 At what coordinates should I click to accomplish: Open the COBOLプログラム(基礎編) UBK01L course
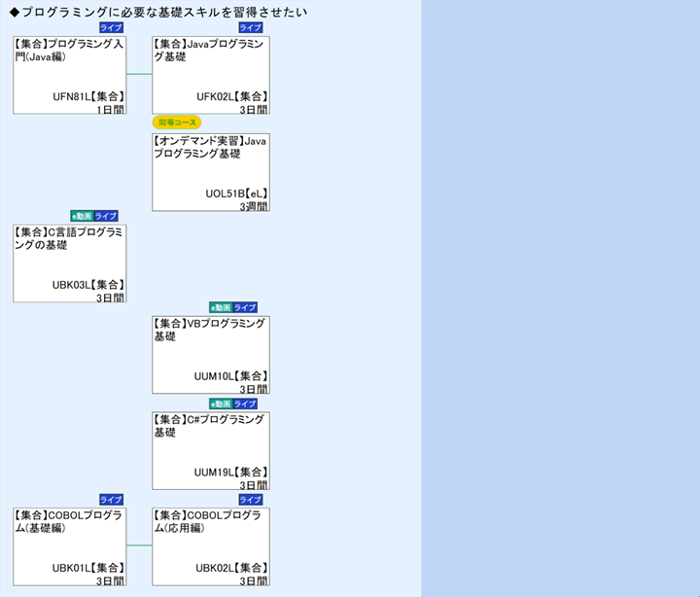[69, 545]
